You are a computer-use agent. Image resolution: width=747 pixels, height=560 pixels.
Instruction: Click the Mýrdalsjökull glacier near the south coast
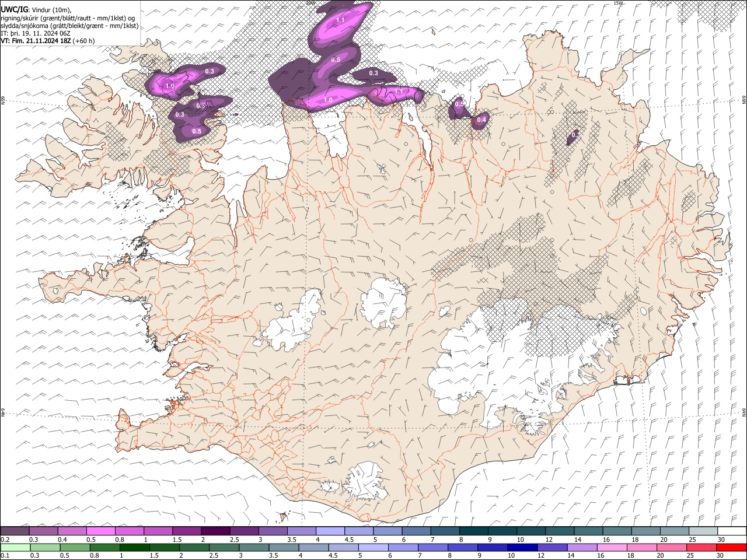coord(366,481)
